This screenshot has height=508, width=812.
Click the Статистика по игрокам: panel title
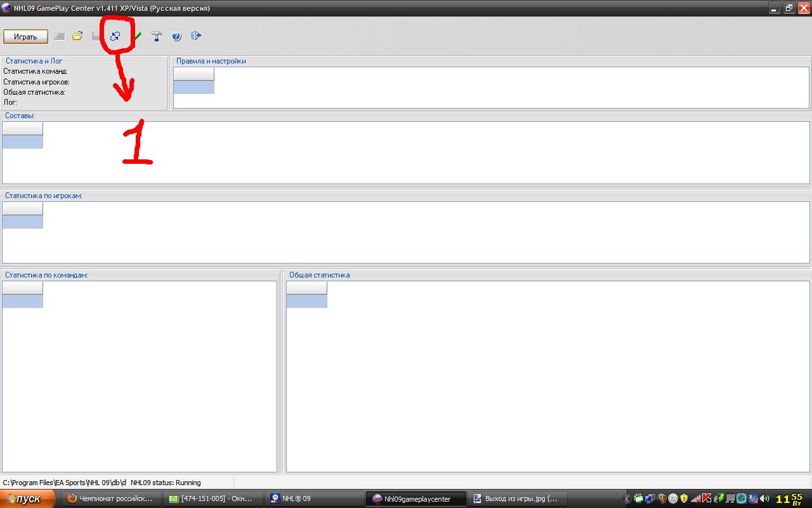(44, 196)
